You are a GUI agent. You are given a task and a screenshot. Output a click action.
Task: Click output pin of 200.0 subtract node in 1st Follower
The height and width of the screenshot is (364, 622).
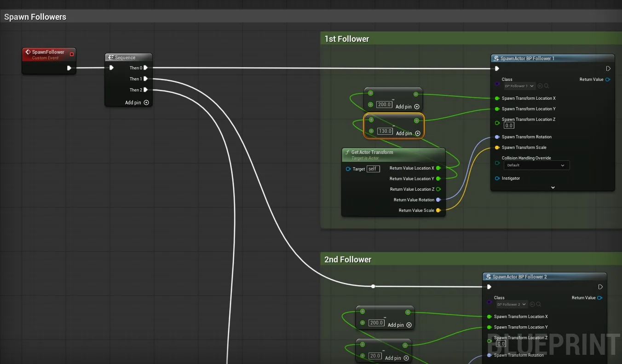coord(415,94)
